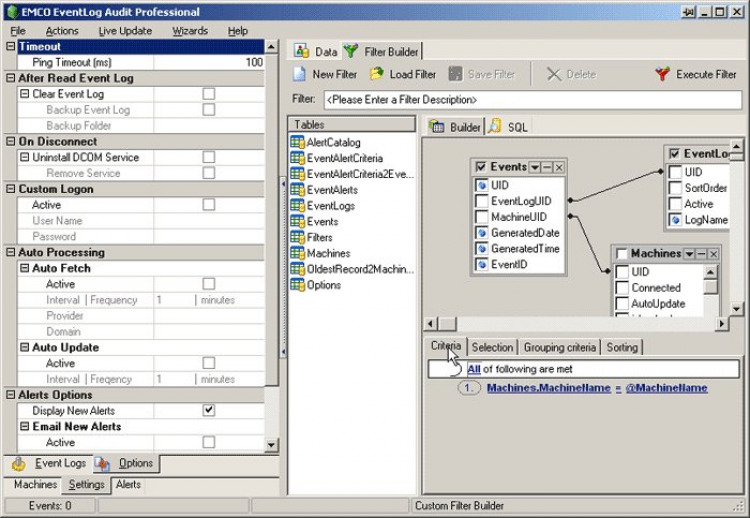Collapse the On Disconnect section
Image resolution: width=750 pixels, height=518 pixels.
coord(11,141)
